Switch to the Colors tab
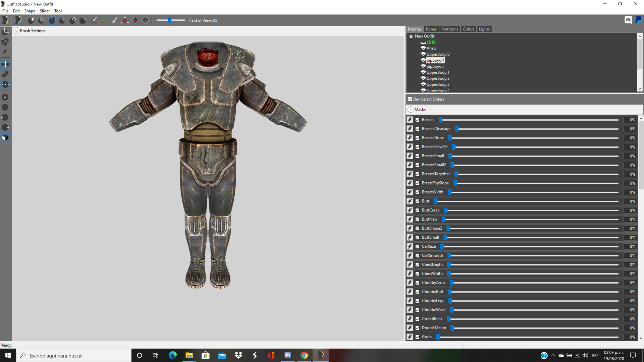644x362 pixels. pos(468,29)
